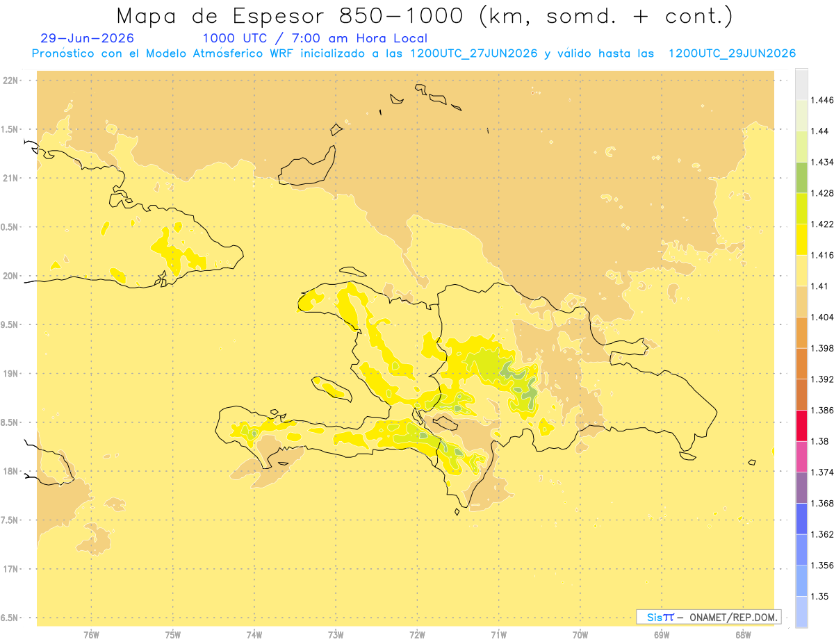The image size is (834, 644).
Task: Click the yellow-green colorbar segment between 1.422 and 1.428
Action: point(801,208)
